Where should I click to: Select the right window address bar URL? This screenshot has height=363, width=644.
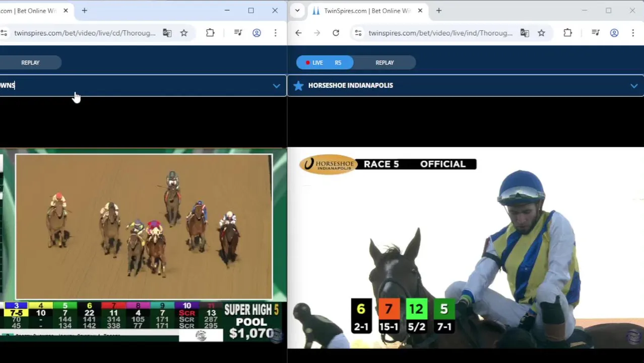[440, 33]
